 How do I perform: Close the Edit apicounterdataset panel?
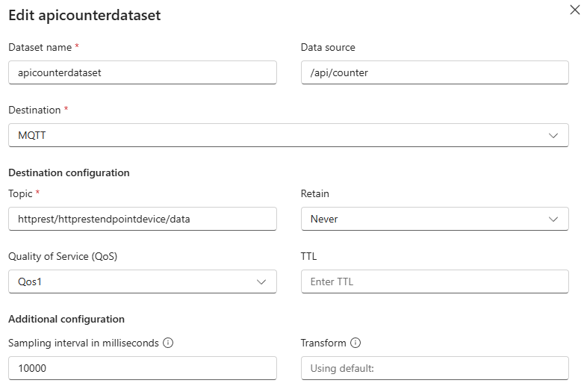(574, 10)
